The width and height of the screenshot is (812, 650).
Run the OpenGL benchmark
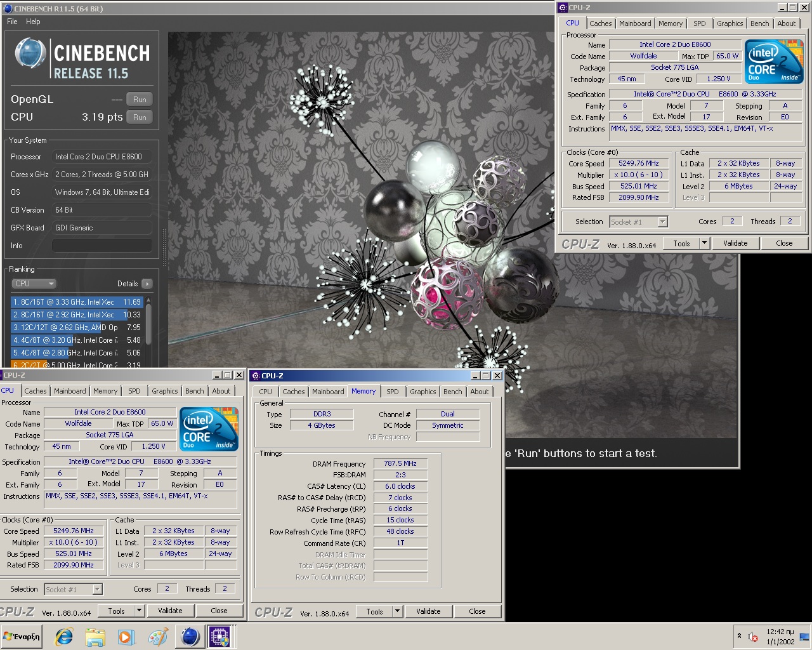tap(140, 100)
